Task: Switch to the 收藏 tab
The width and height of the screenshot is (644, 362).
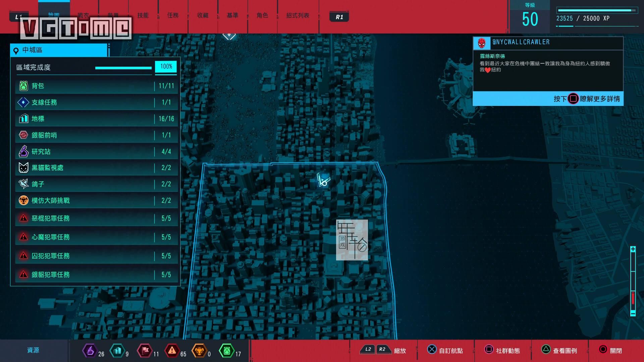Action: 203,15
